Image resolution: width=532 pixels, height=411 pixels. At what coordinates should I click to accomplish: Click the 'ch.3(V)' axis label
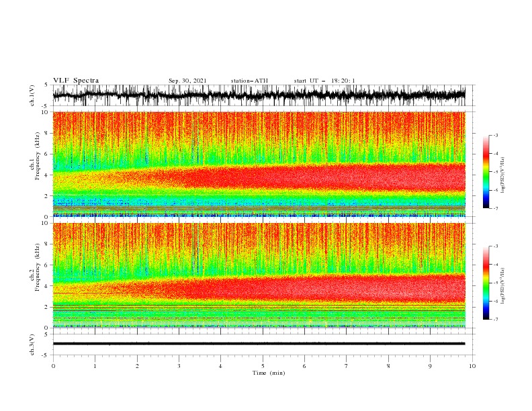(32, 345)
